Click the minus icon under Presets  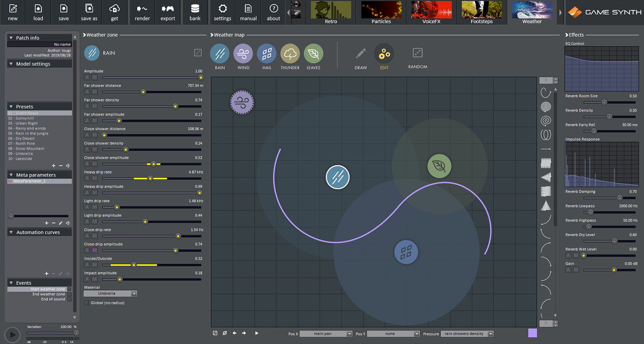point(60,165)
